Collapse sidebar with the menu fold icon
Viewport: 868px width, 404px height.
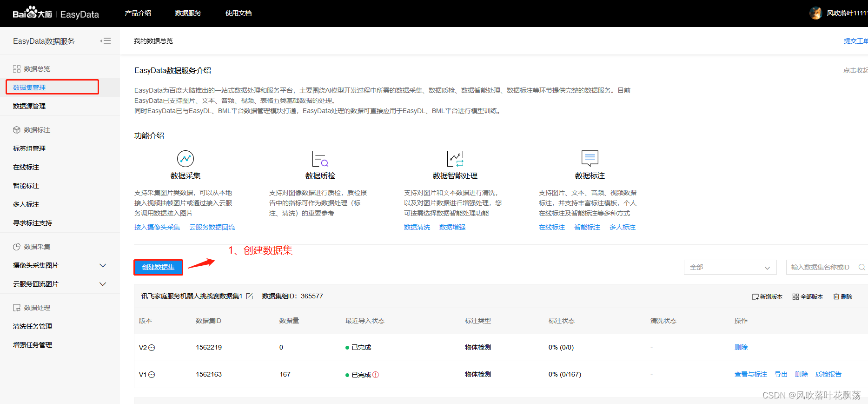point(106,41)
